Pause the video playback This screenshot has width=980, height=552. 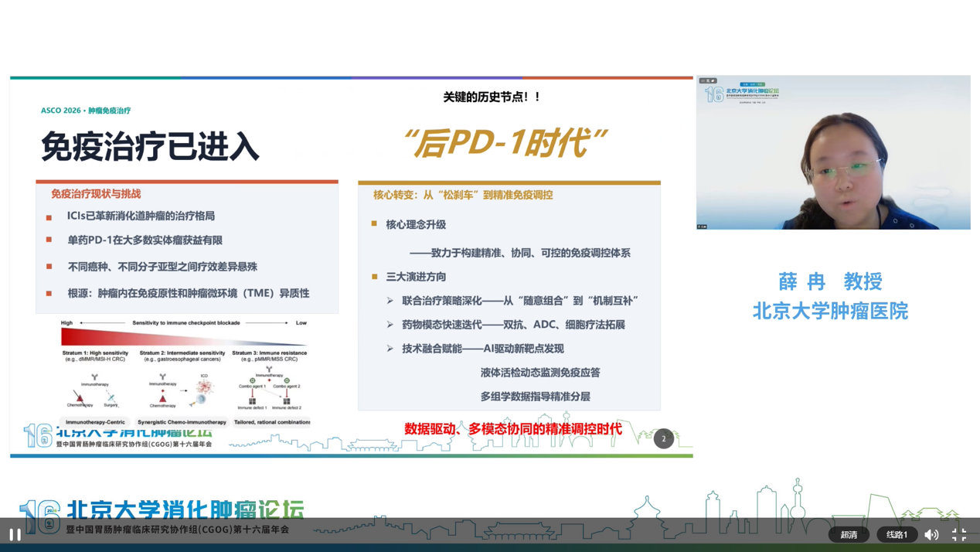(x=15, y=534)
